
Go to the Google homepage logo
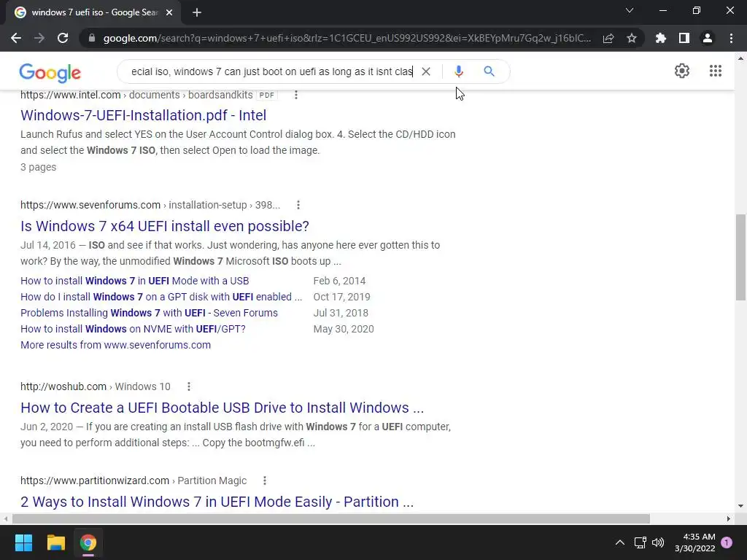pyautogui.click(x=50, y=72)
